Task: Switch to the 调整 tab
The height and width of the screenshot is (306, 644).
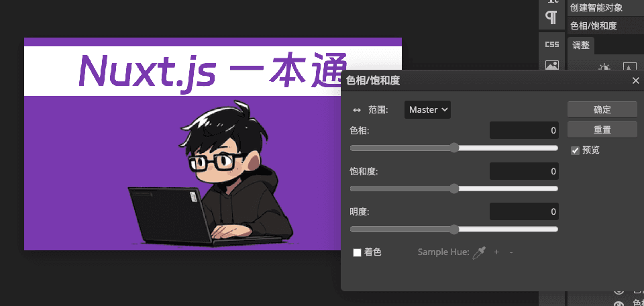Action: [581, 46]
